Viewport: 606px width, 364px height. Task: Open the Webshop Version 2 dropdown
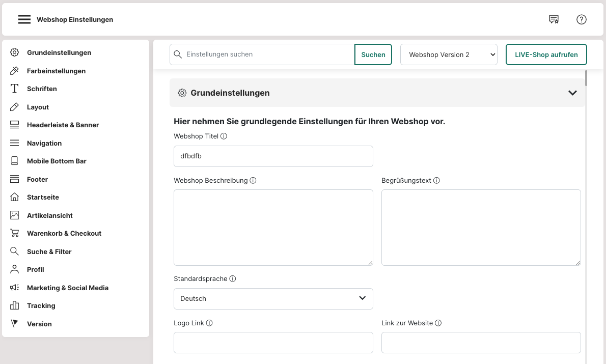pos(449,54)
